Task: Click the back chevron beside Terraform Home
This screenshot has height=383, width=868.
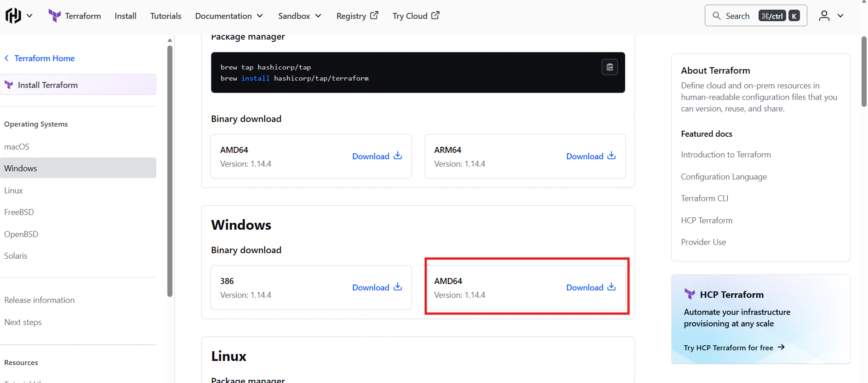Action: 6,58
